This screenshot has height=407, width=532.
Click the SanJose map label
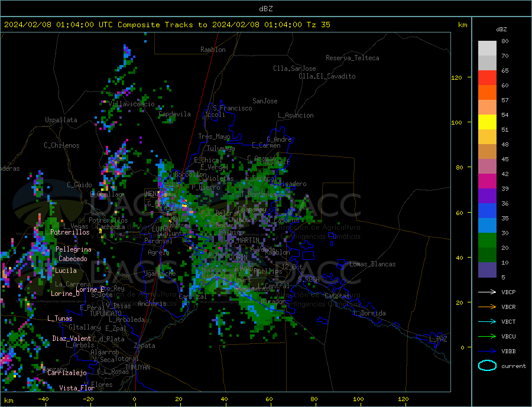point(265,101)
